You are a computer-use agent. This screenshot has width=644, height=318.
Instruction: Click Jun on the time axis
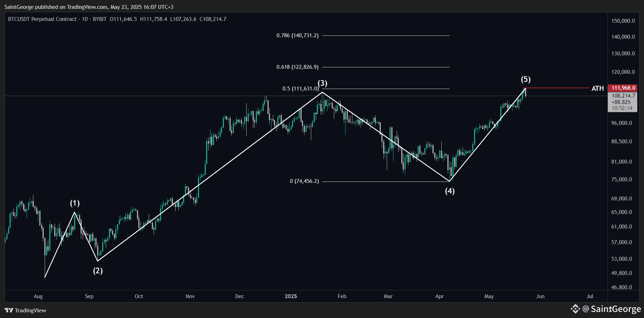tap(540, 296)
